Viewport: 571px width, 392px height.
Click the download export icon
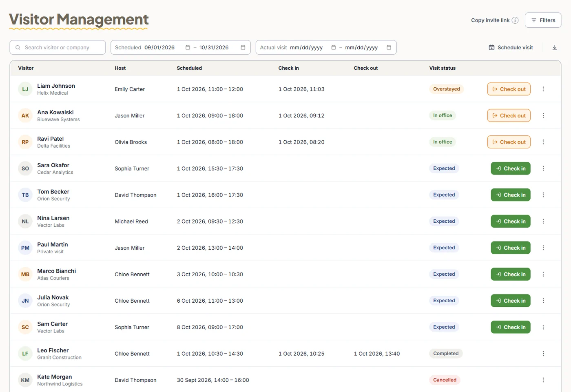[555, 48]
